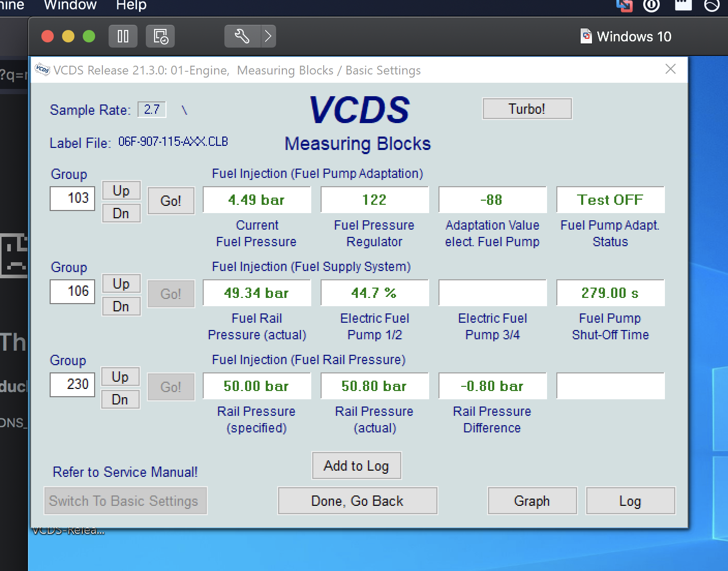Click the VCDS title bar logo icon
The height and width of the screenshot is (571, 728).
(42, 70)
